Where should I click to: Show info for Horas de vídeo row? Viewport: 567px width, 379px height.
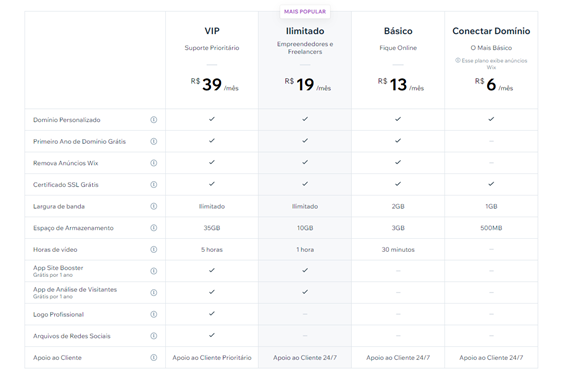click(x=154, y=250)
